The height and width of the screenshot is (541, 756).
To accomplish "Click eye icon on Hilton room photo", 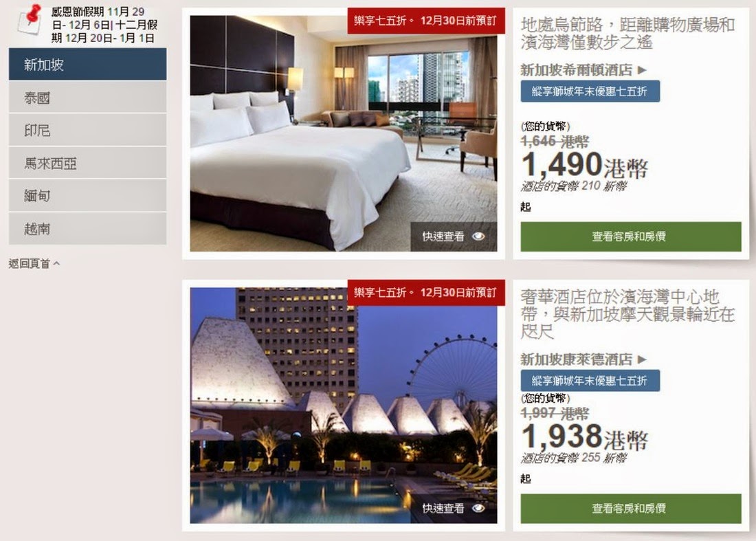I will (x=478, y=236).
